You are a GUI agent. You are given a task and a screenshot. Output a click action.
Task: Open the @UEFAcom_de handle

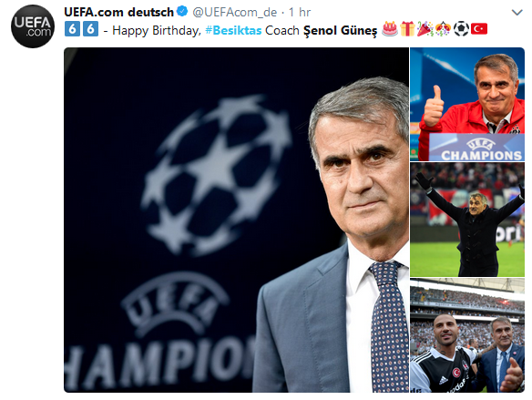click(234, 12)
